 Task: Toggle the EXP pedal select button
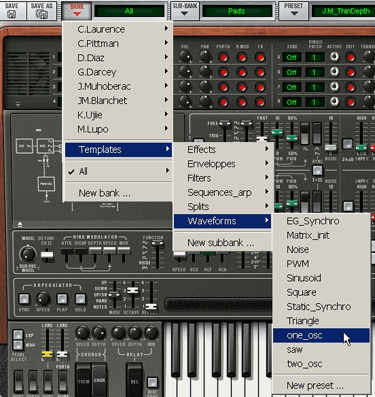(18, 334)
